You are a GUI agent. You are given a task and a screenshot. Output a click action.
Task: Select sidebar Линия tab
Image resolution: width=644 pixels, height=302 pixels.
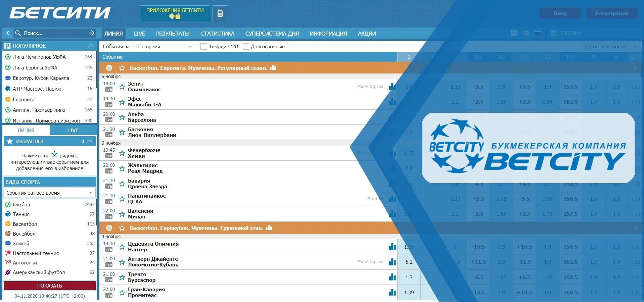click(26, 130)
